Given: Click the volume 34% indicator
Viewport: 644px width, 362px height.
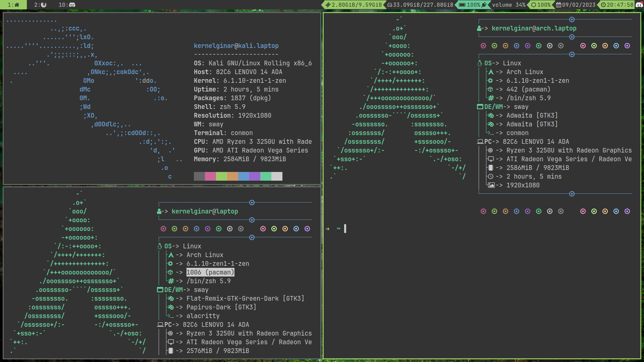Looking at the screenshot, I should pyautogui.click(x=508, y=5).
